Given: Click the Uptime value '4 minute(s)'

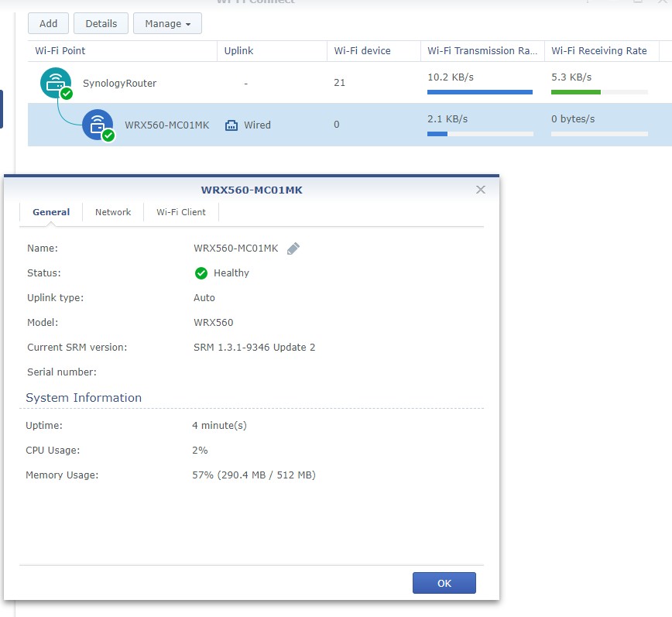Looking at the screenshot, I should (219, 426).
